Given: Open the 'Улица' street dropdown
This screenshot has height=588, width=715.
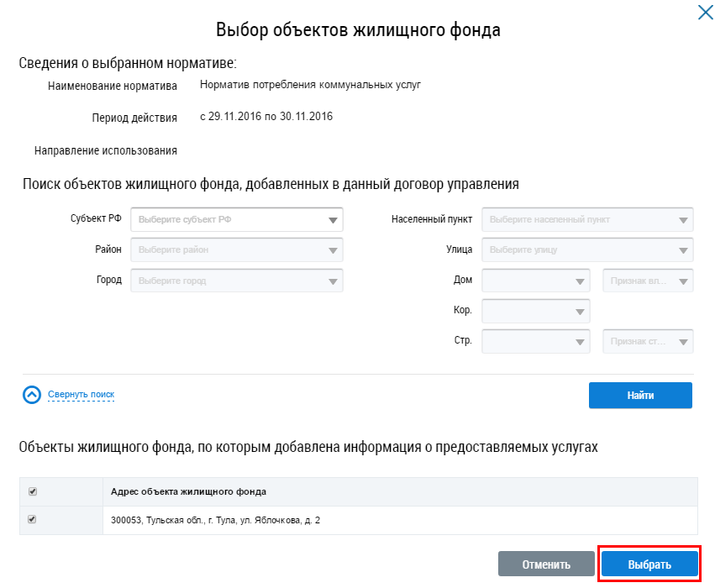Looking at the screenshot, I should [x=587, y=249].
